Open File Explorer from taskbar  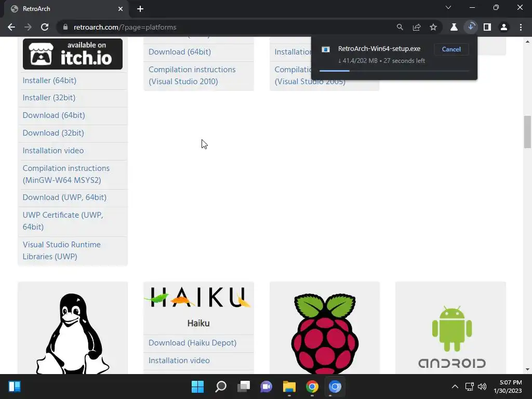tap(289, 387)
